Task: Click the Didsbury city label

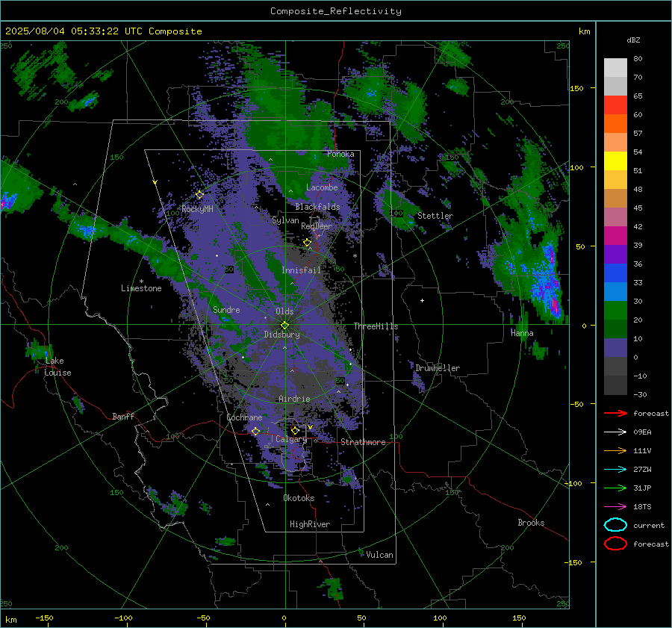Action: (281, 335)
